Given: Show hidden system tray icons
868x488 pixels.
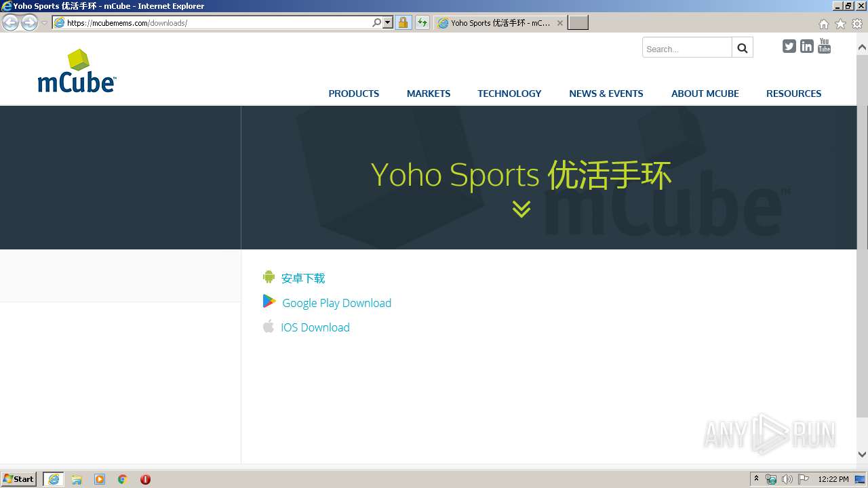Looking at the screenshot, I should point(756,479).
